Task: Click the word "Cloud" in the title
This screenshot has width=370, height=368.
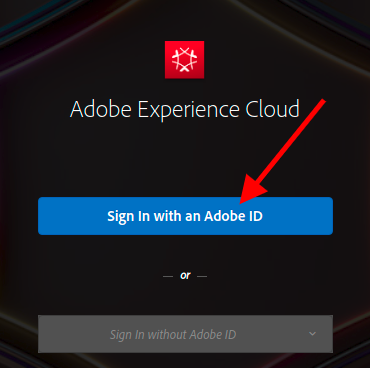Action: tap(273, 109)
